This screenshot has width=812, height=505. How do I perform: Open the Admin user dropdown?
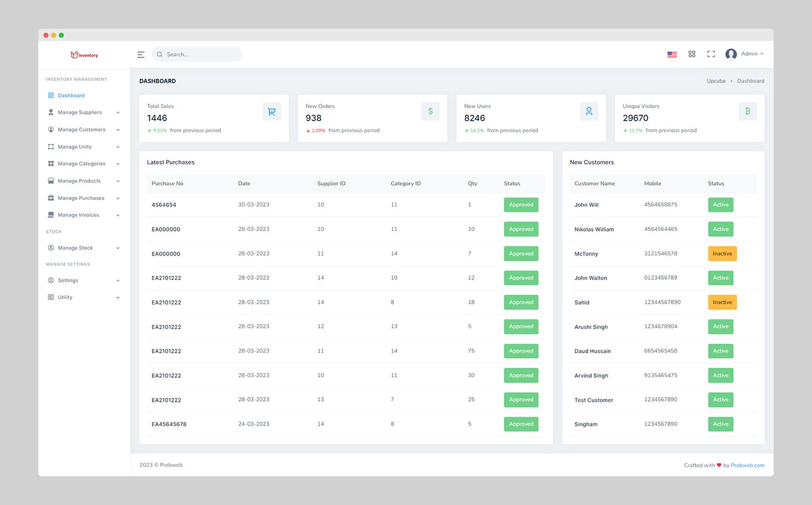tap(744, 54)
